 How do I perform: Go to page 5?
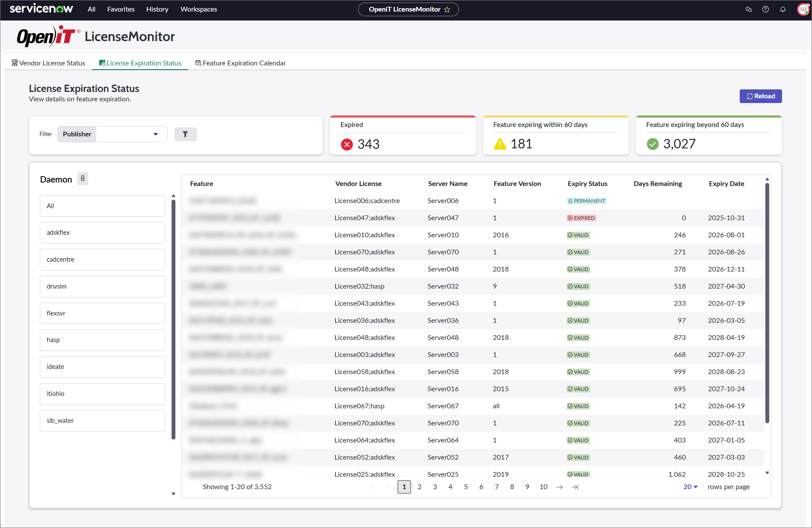[466, 487]
